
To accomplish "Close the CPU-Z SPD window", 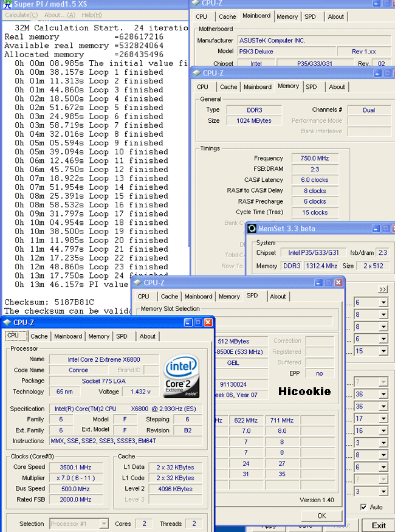I will [x=338, y=283].
